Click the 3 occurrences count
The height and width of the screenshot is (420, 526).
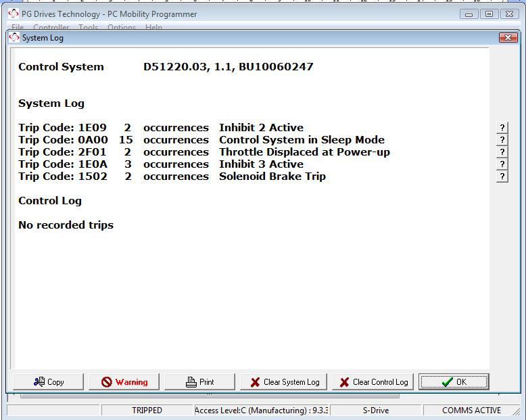[x=128, y=164]
